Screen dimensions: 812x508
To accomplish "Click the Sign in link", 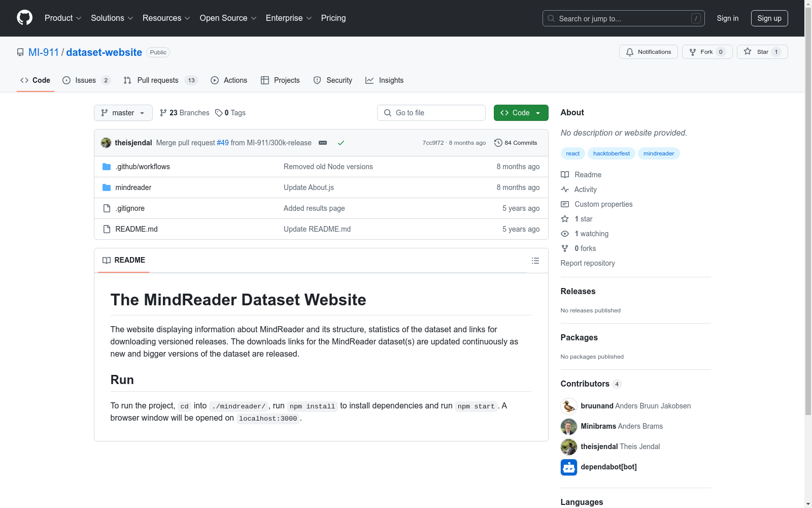I will coord(728,18).
